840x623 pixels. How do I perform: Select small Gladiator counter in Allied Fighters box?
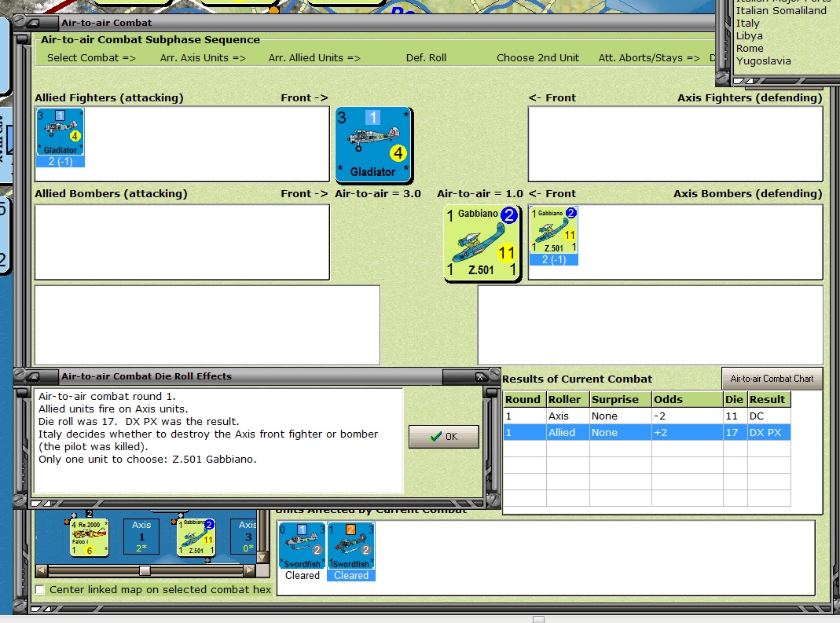pyautogui.click(x=60, y=132)
